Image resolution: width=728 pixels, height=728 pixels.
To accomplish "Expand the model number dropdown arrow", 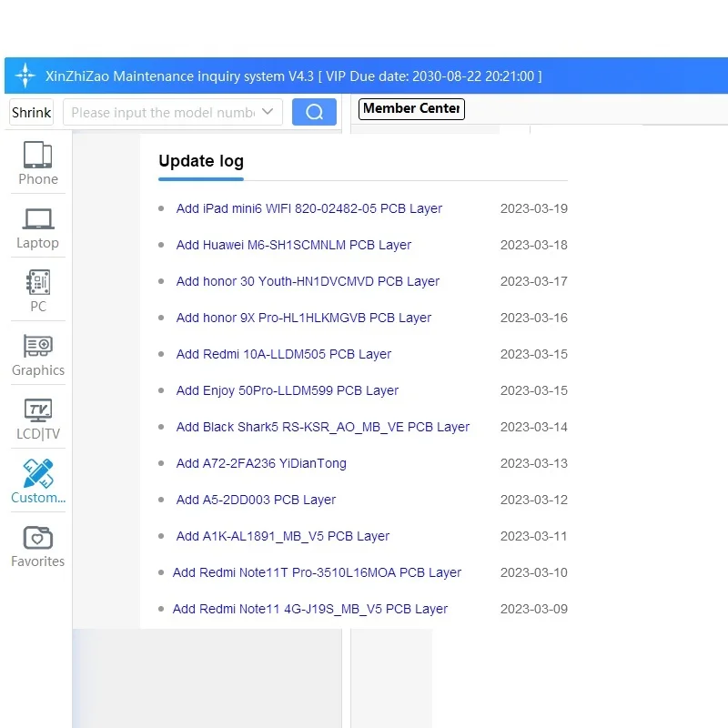I will coord(268,111).
